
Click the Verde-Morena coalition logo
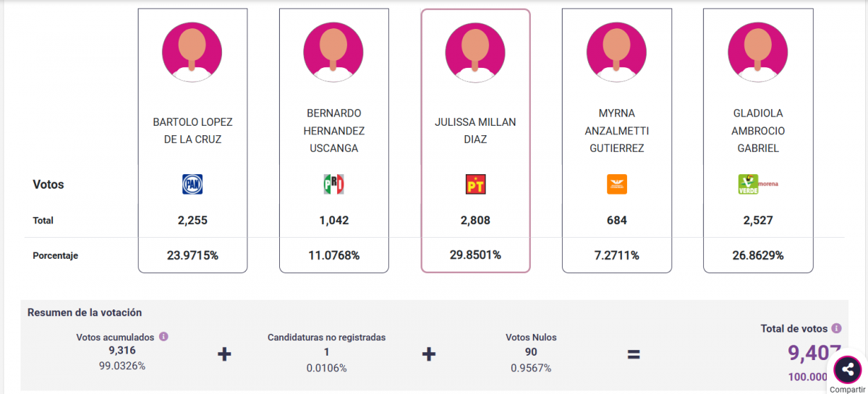tap(757, 184)
